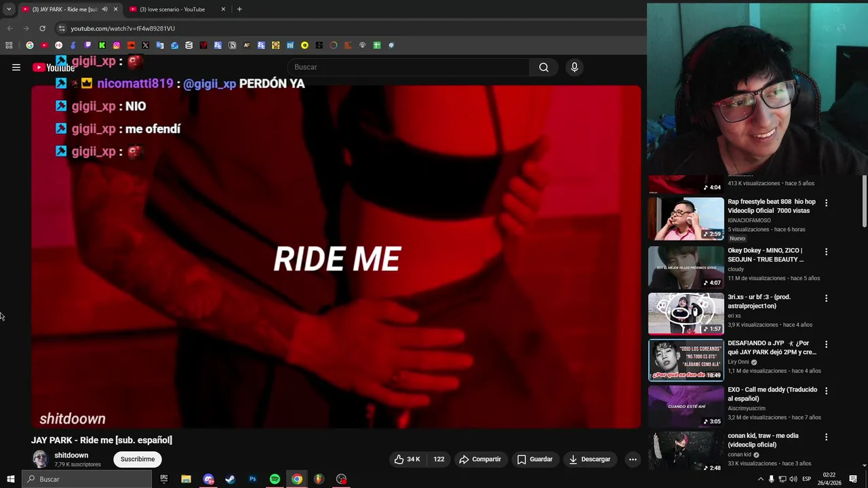Open Spotify from taskbar
This screenshot has width=868, height=488.
275,479
